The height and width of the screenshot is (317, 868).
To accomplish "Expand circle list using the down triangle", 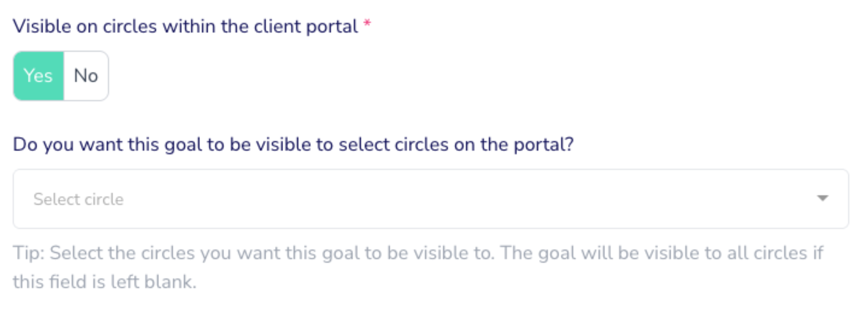I will pyautogui.click(x=822, y=198).
